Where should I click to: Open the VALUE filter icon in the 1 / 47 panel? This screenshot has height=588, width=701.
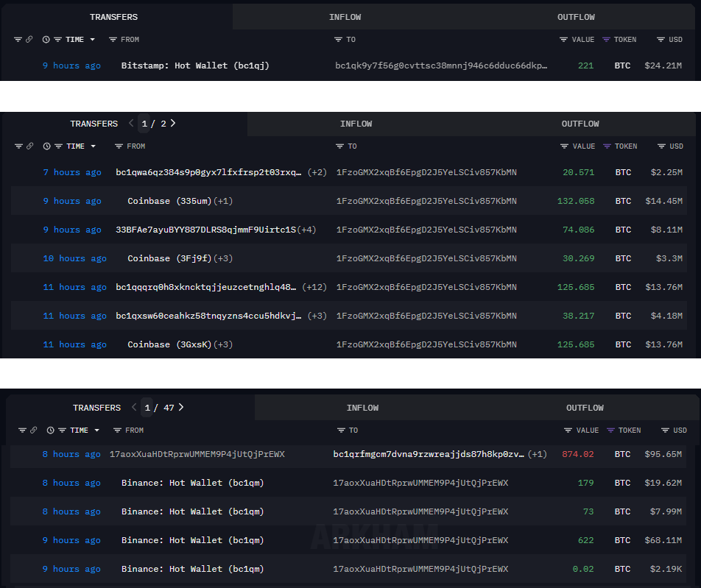(x=568, y=431)
